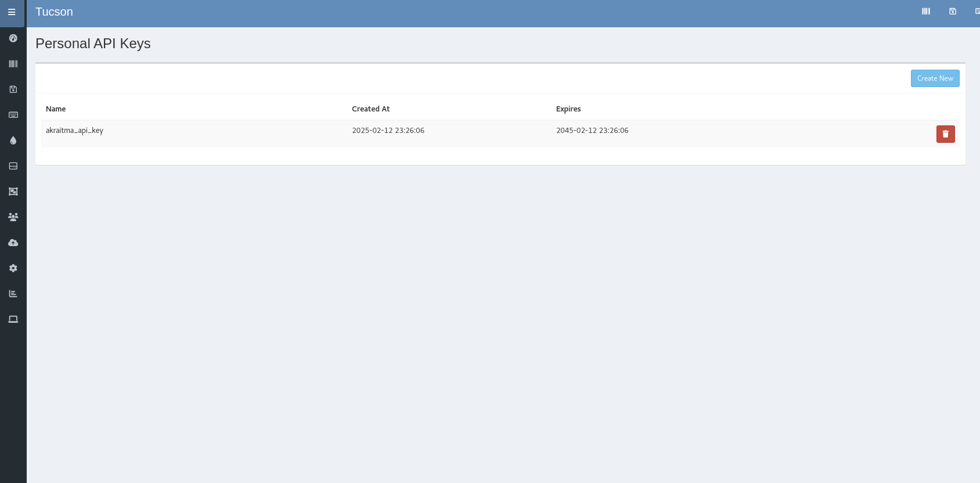Click the Create New button
Viewport: 980px width, 483px height.
click(935, 78)
